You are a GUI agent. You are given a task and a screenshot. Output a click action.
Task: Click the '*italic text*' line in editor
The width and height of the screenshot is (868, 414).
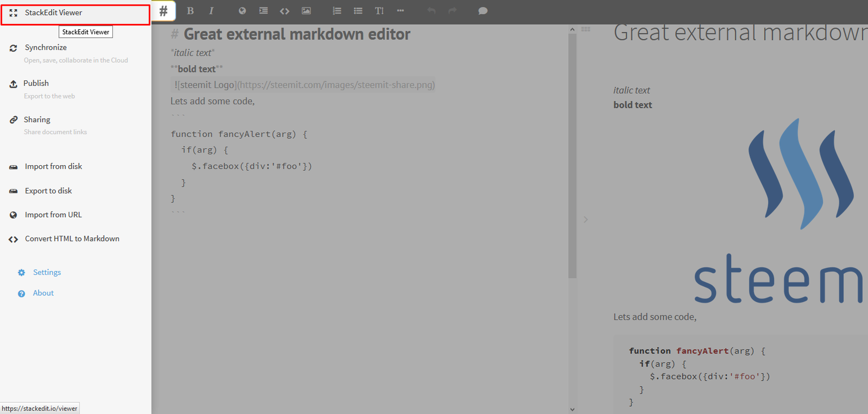click(193, 53)
